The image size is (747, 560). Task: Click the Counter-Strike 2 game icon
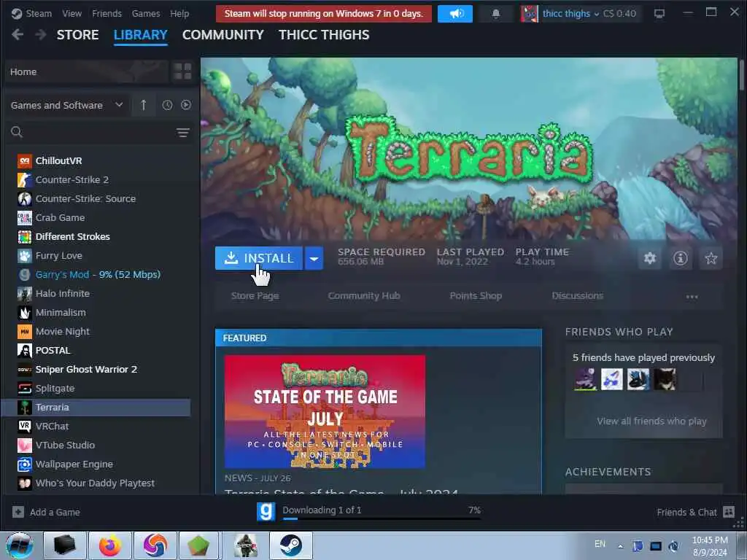(24, 179)
